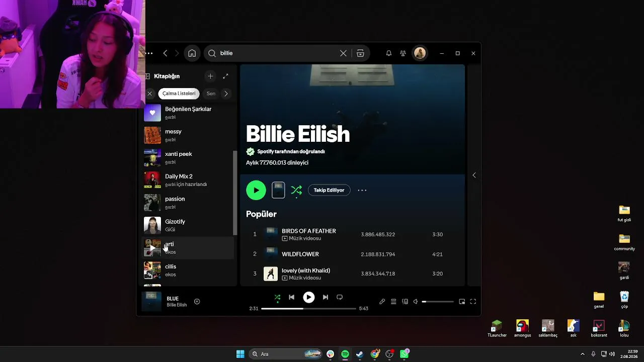
Task: Enter full screen mode
Action: tap(473, 302)
